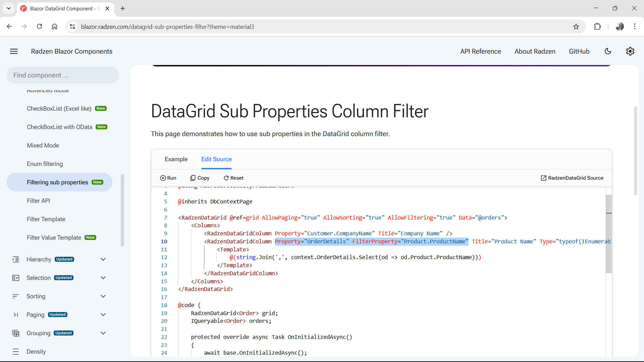The height and width of the screenshot is (362, 644).
Task: Open browser extensions puzzle icon
Action: [597, 27]
